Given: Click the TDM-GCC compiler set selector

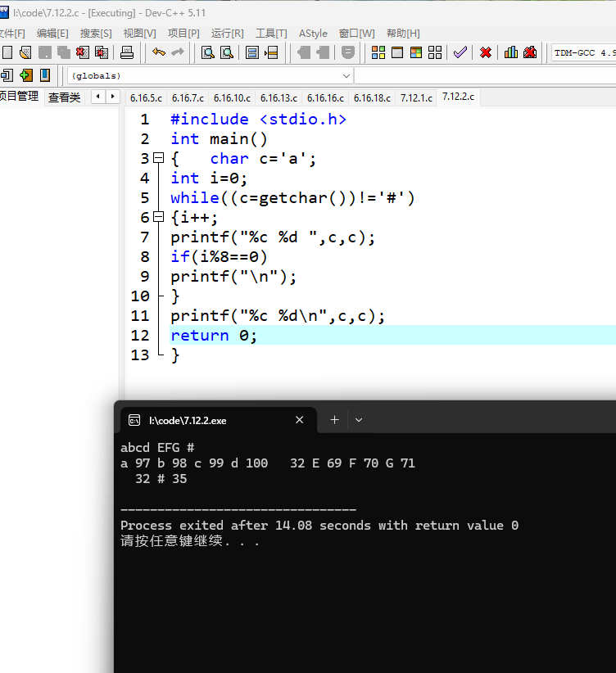Looking at the screenshot, I should [x=583, y=52].
